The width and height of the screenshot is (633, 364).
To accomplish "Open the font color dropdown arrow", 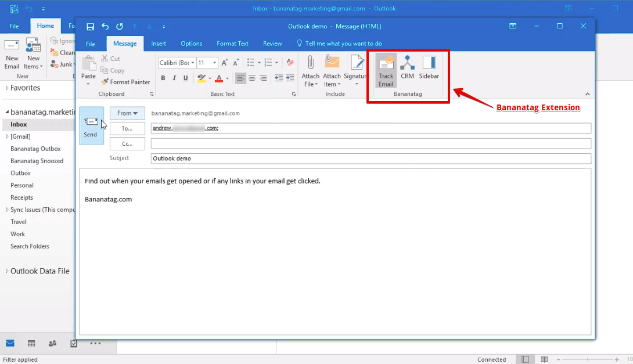I will click(227, 78).
